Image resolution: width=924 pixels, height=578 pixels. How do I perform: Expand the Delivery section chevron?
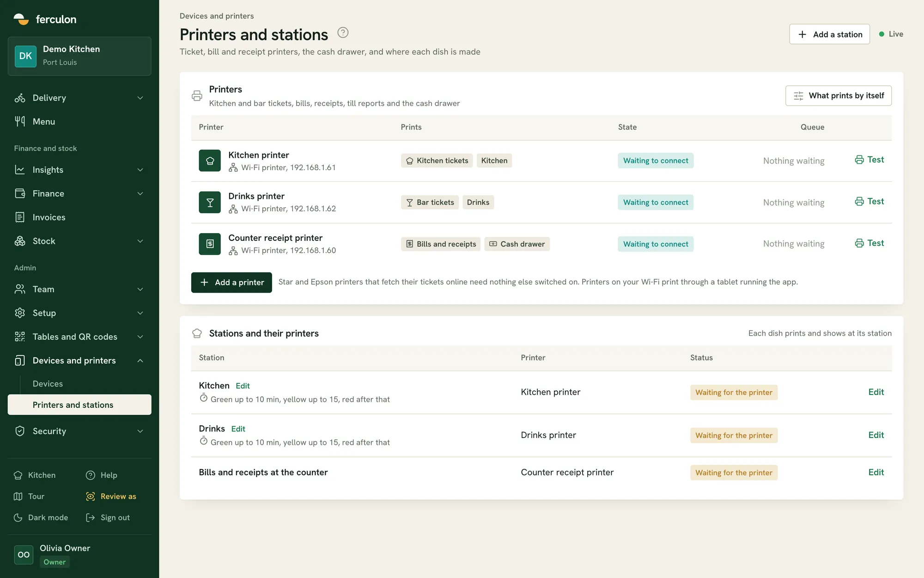click(140, 98)
